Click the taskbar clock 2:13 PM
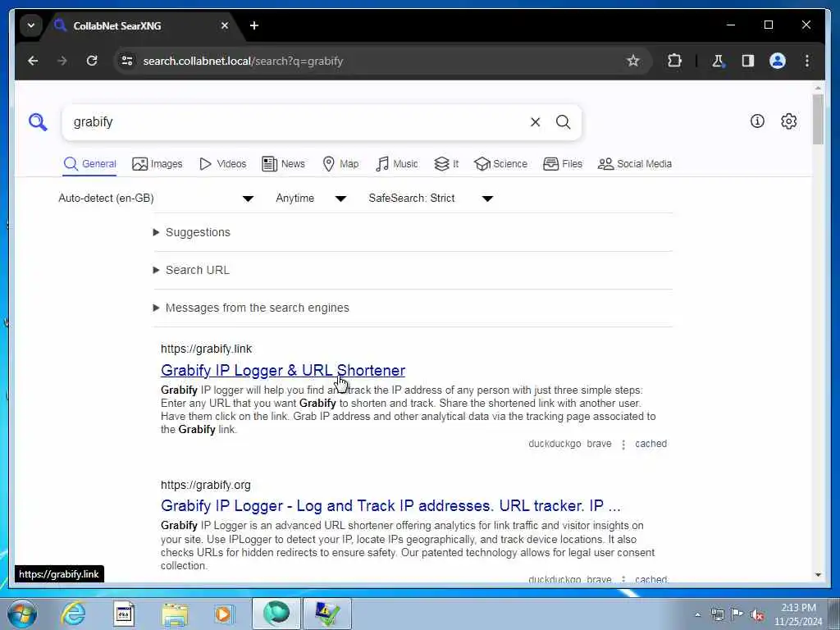Viewport: 840px width, 630px height. pyautogui.click(x=798, y=608)
